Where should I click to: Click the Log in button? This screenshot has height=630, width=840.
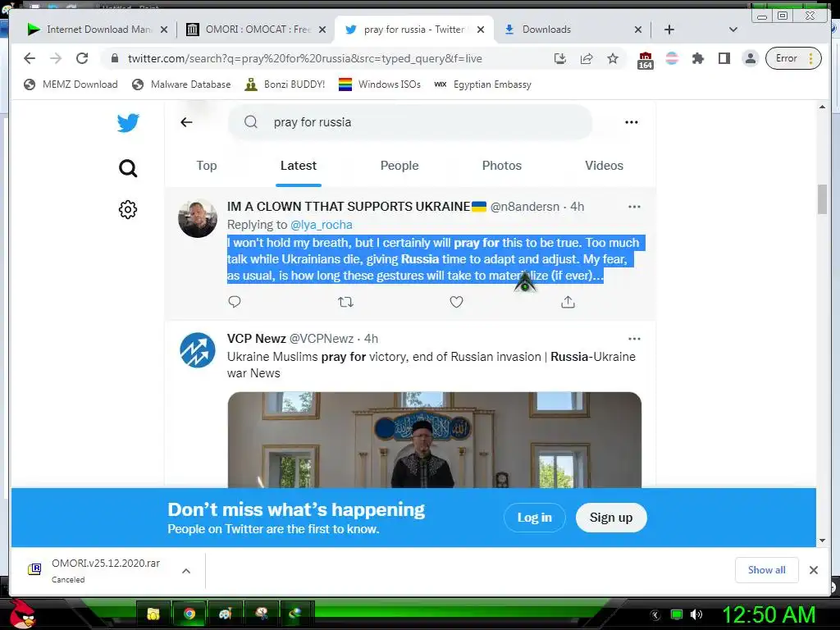point(535,518)
